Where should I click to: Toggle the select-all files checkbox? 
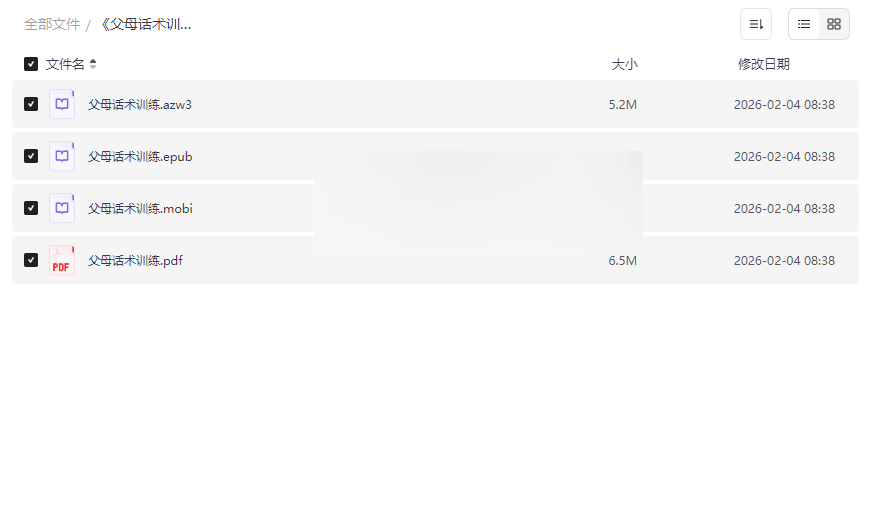[31, 64]
